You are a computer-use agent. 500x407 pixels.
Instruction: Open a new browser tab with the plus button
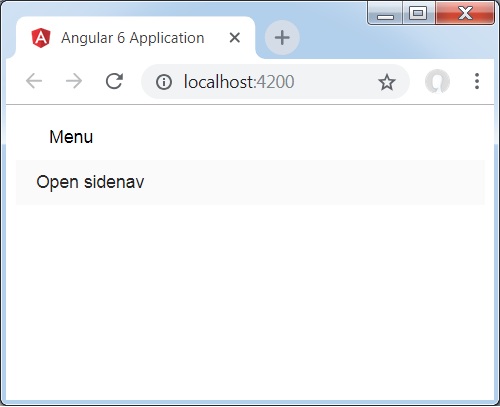tap(282, 37)
